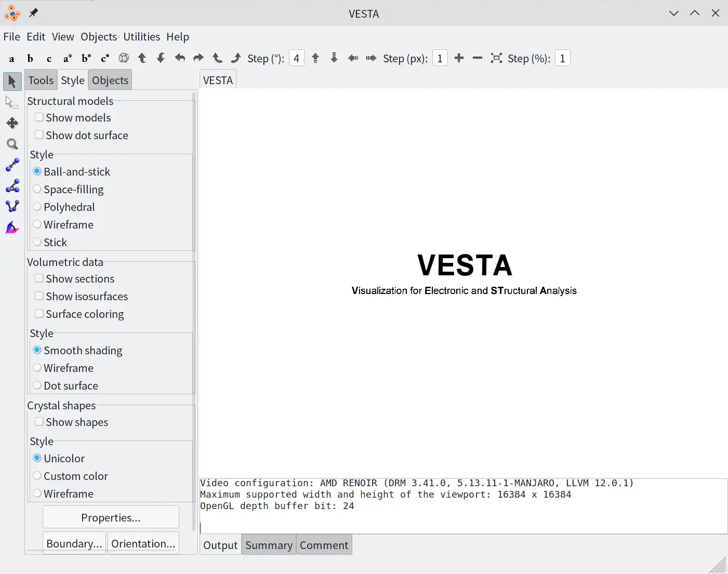Rotate clockwise around z axis
The width and height of the screenshot is (728, 574).
[x=236, y=58]
